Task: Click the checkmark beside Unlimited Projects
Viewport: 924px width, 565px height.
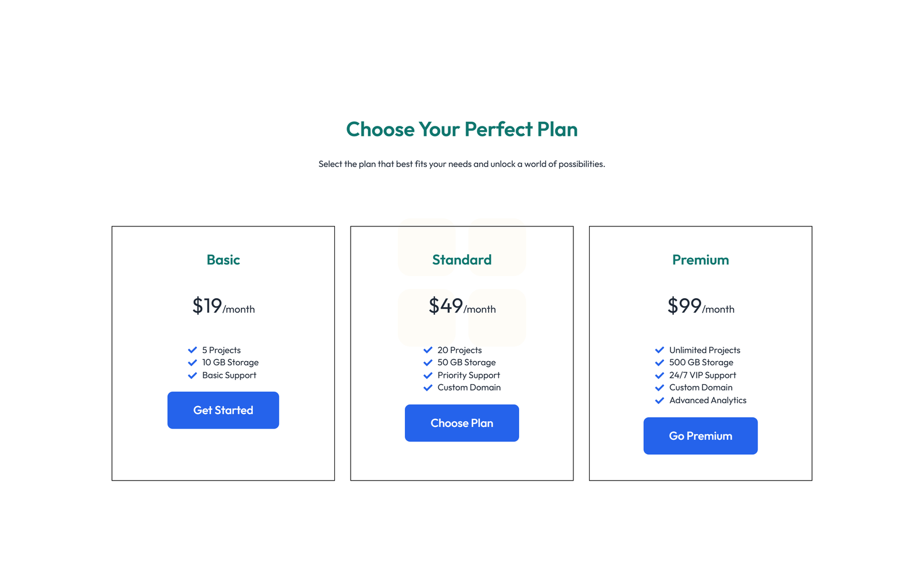Action: pyautogui.click(x=660, y=350)
